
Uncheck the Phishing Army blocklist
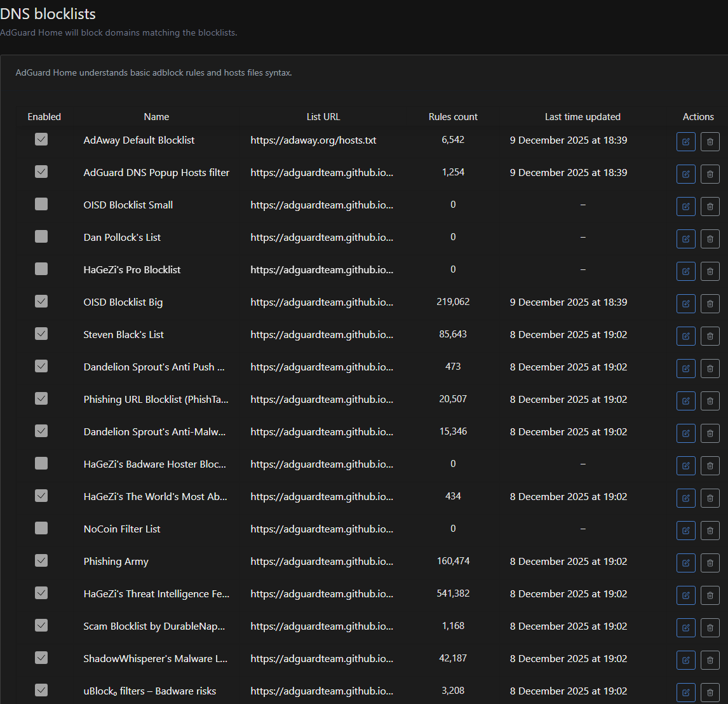pyautogui.click(x=41, y=560)
